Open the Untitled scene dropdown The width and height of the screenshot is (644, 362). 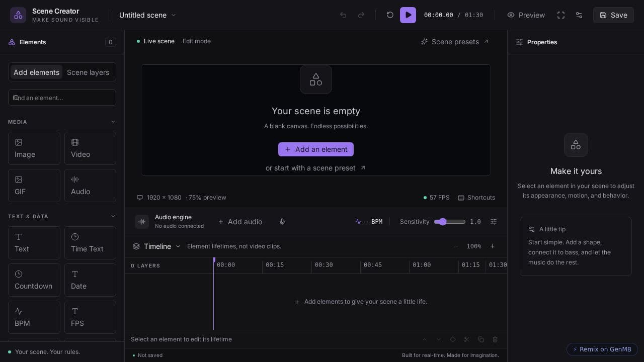click(x=147, y=15)
